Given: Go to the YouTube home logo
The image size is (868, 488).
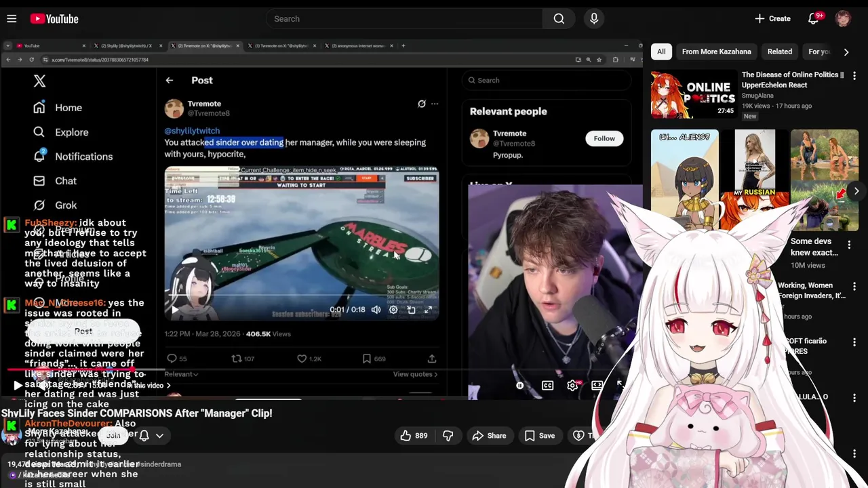Looking at the screenshot, I should coord(54,19).
